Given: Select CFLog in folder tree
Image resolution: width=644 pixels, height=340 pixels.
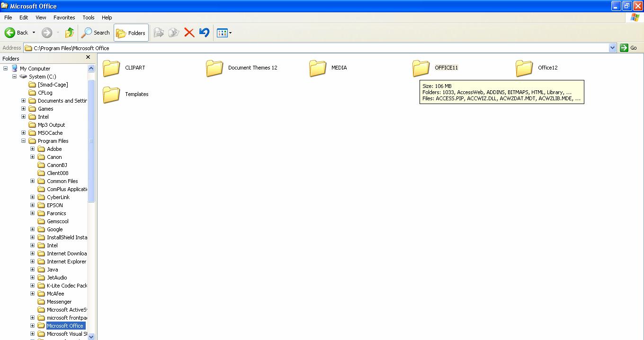Looking at the screenshot, I should tap(45, 93).
